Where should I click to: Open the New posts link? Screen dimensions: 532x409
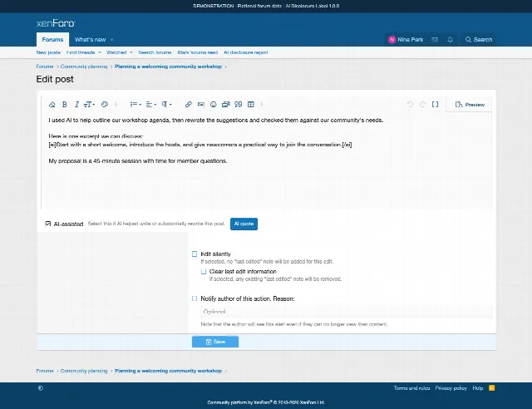[48, 52]
